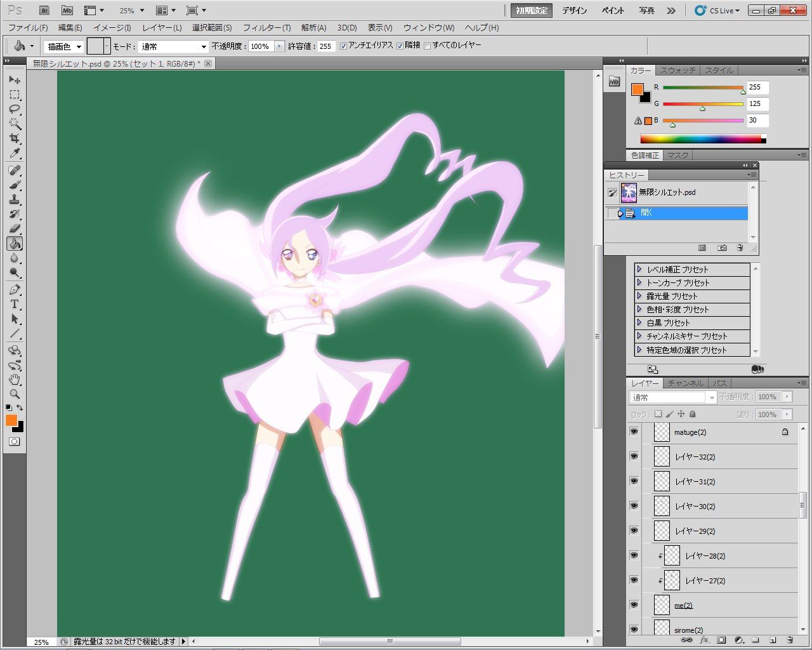The image size is (812, 650).
Task: Select the Move tool
Action: (15, 80)
